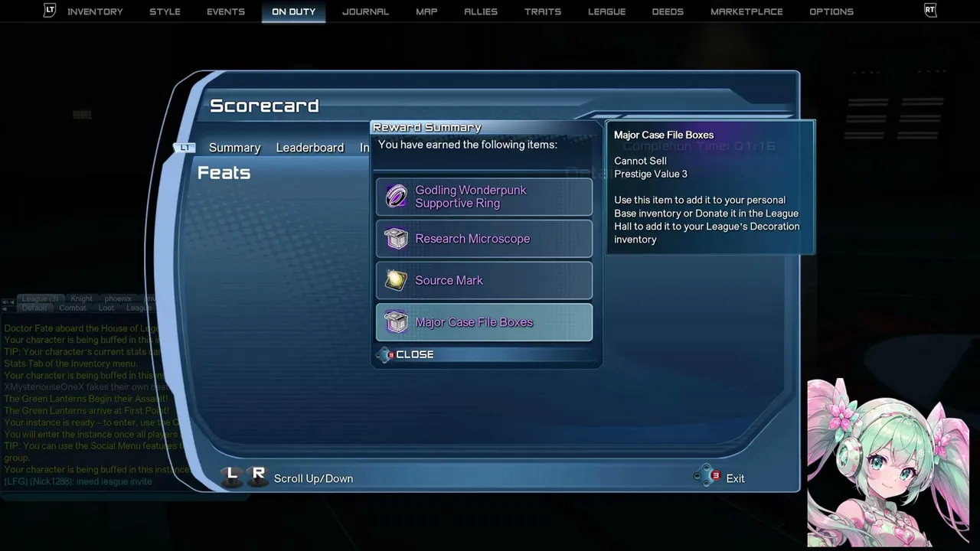Click the 'Scorecard' title
This screenshot has width=980, height=551.
[x=264, y=106]
